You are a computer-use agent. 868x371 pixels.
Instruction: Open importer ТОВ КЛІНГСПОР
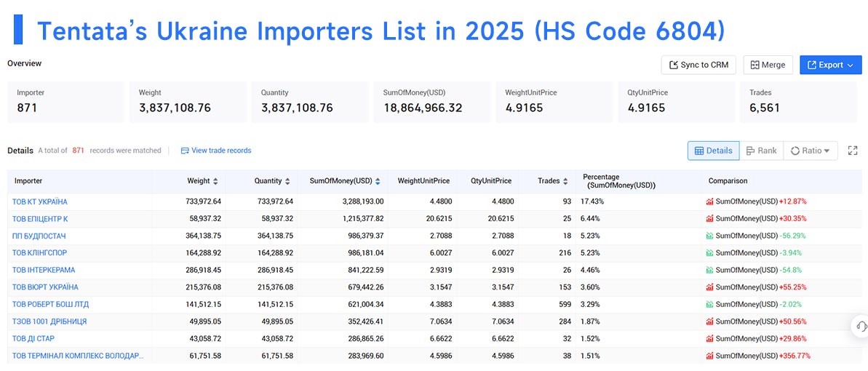click(x=40, y=253)
